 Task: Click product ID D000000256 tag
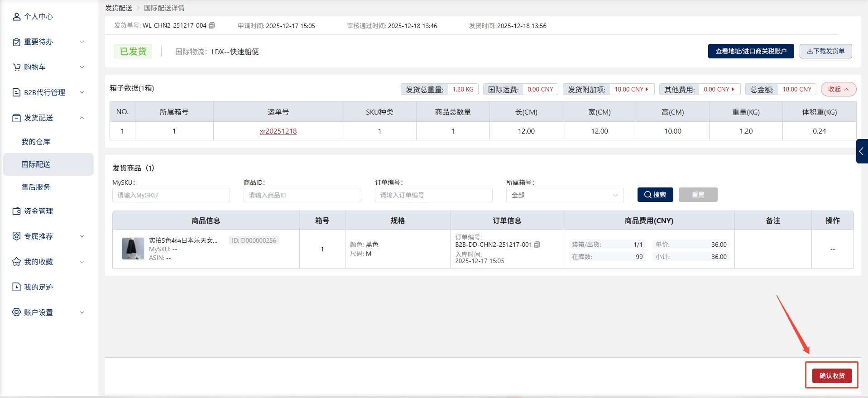point(254,241)
